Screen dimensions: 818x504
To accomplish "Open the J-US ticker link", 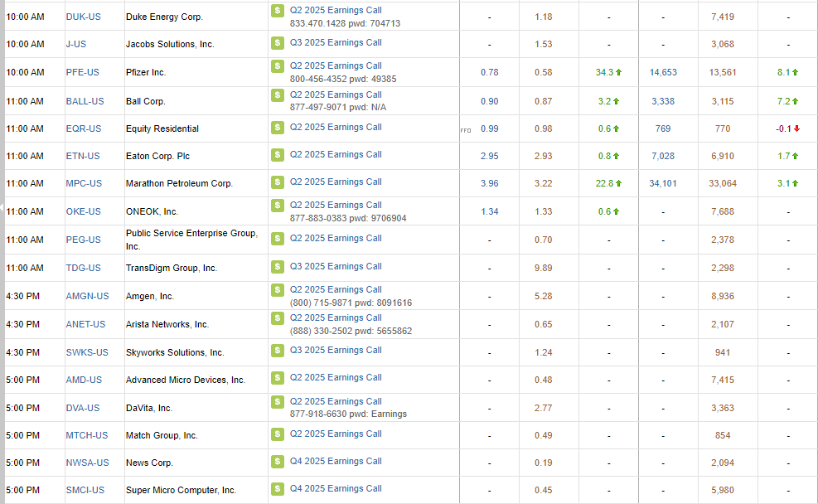I will 76,44.
